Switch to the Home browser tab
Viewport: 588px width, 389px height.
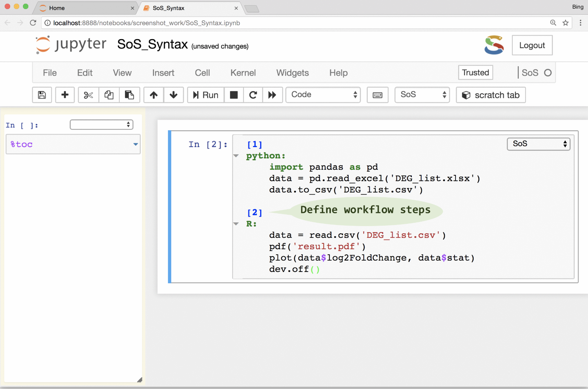pos(57,8)
